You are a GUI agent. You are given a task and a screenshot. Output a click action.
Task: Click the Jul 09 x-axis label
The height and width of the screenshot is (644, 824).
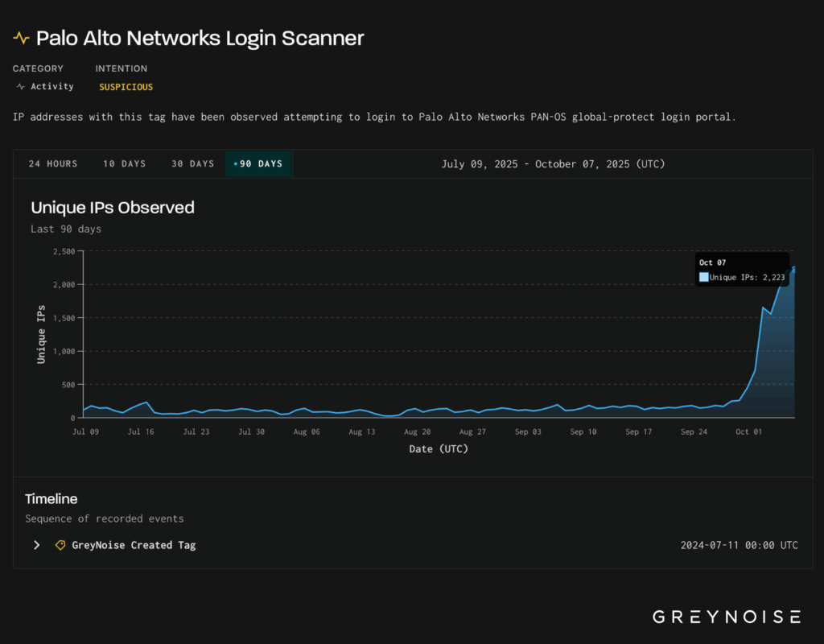[85, 431]
